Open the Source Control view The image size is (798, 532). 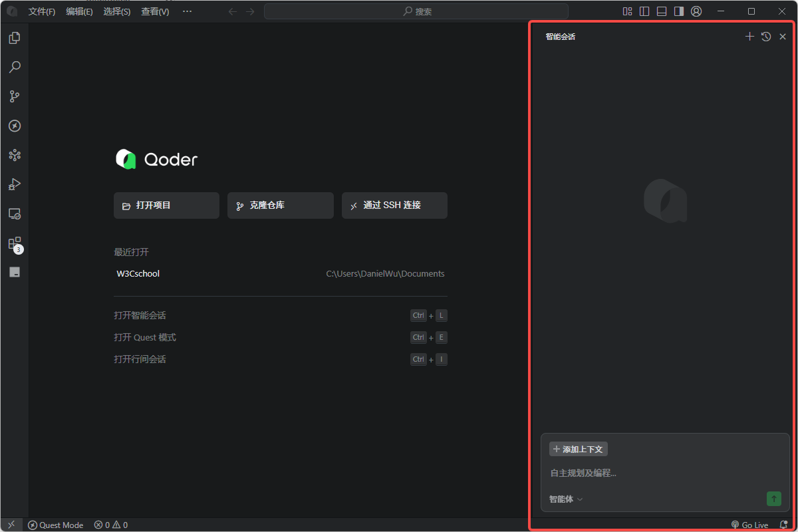click(x=15, y=96)
